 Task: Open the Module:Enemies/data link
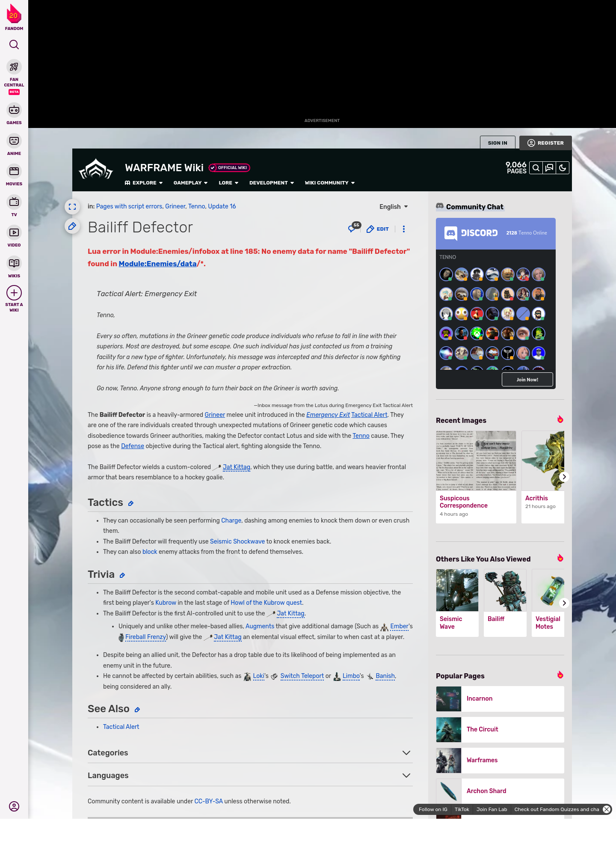point(157,264)
